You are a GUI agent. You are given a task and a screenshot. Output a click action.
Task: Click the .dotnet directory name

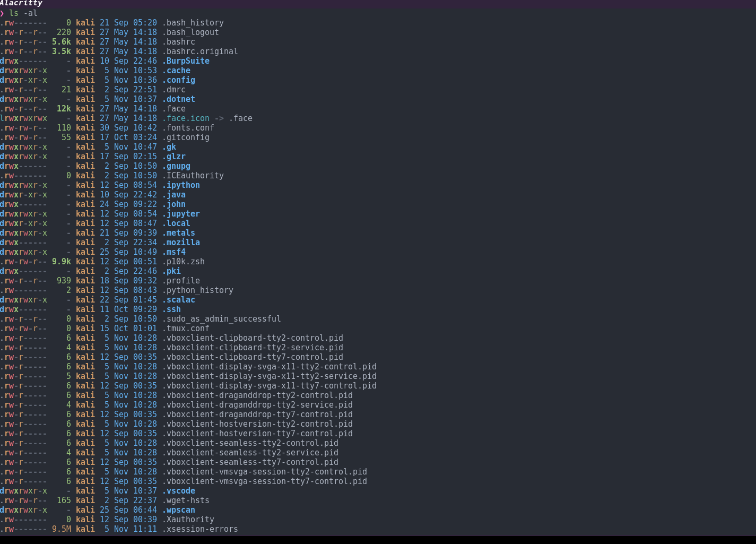click(179, 99)
